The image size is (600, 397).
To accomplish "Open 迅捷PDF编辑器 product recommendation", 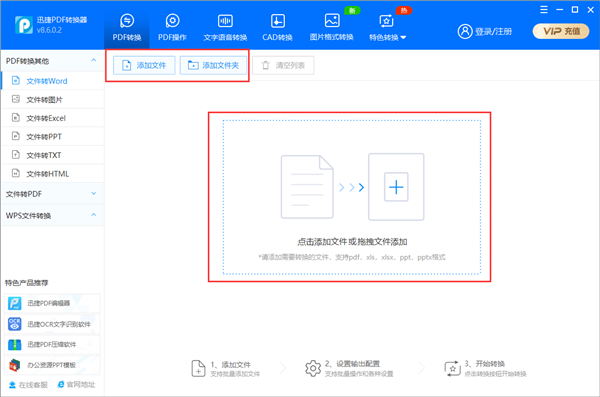I will point(52,303).
